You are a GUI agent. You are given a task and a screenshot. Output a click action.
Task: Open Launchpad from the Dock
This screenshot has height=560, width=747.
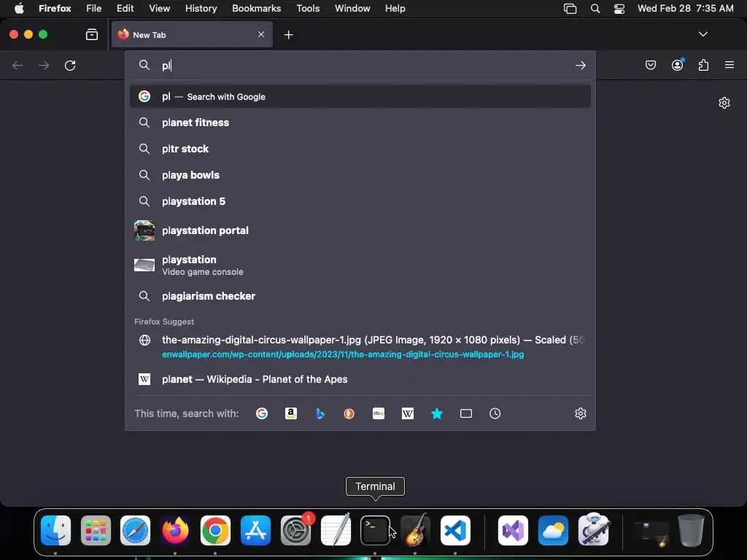tap(96, 530)
